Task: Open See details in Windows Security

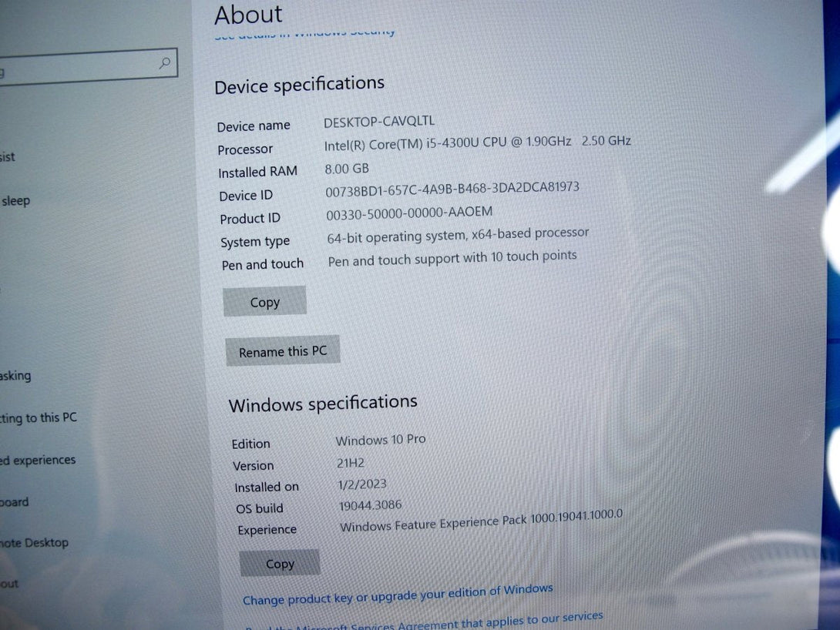Action: pyautogui.click(x=304, y=32)
